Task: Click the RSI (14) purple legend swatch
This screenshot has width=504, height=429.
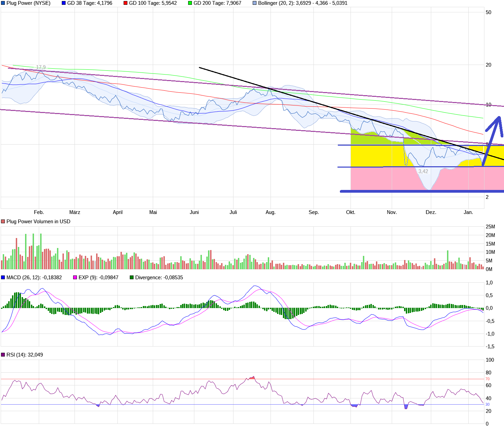Action: [x=3, y=355]
